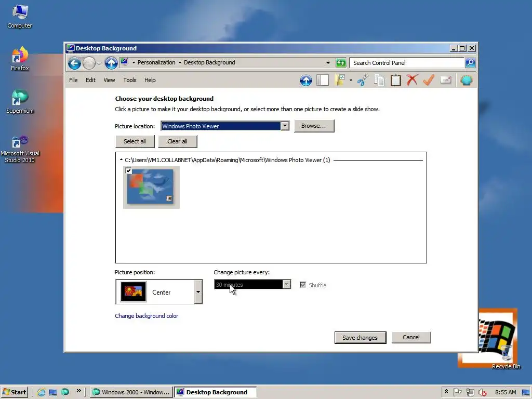
Task: Click the muted volume tray icon
Action: 482,393
